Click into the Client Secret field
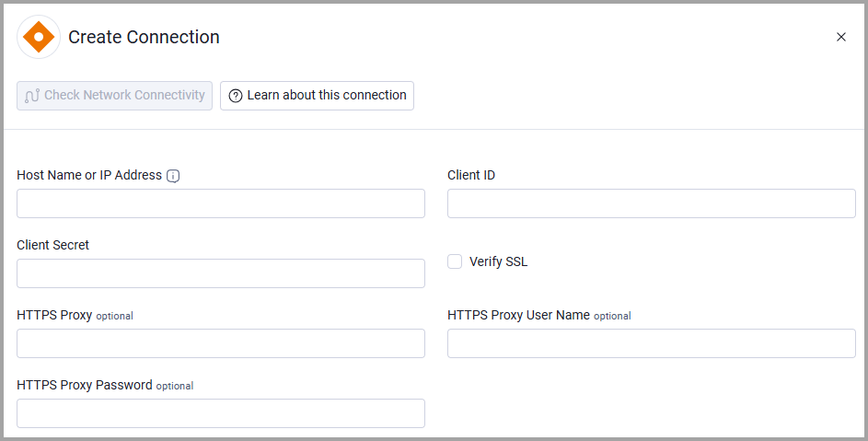The width and height of the screenshot is (868, 441). coord(221,273)
